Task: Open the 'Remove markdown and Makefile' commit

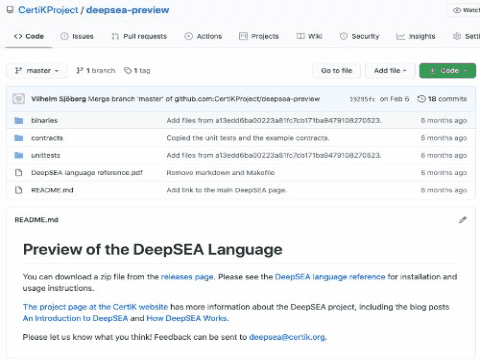Action: tap(220, 173)
